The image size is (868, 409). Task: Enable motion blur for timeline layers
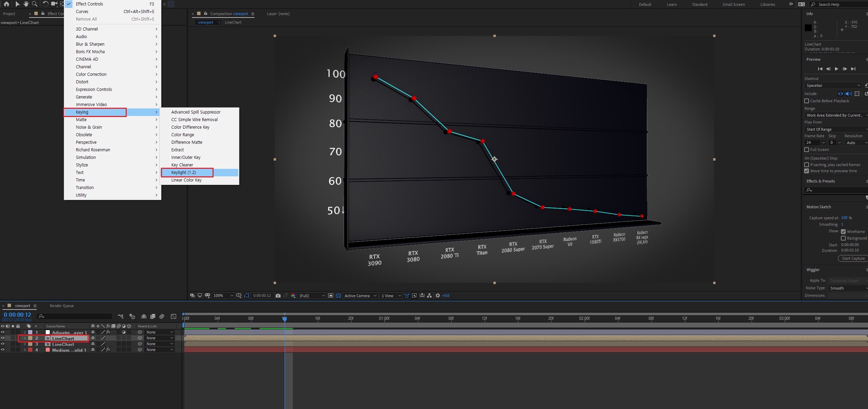pos(162,316)
